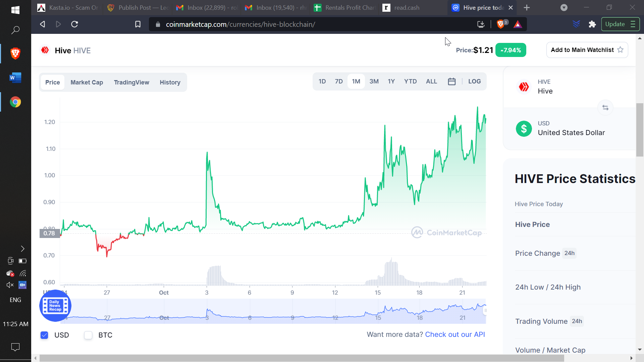
Task: Open the ENG language indicator
Action: point(15,300)
